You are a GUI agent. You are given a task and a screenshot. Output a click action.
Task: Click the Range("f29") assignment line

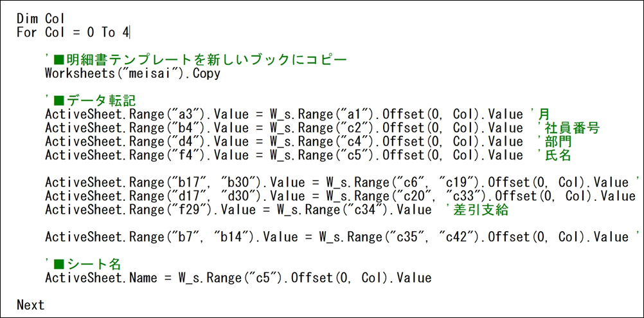click(238, 209)
